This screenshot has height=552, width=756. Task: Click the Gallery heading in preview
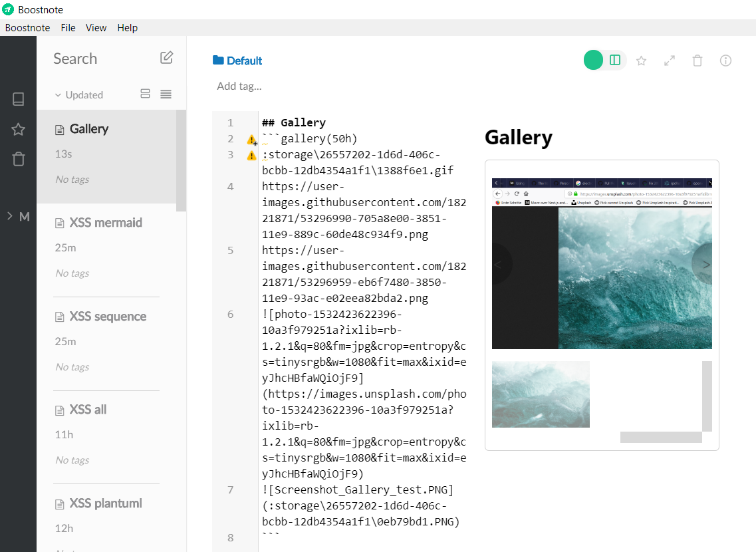pyautogui.click(x=519, y=138)
